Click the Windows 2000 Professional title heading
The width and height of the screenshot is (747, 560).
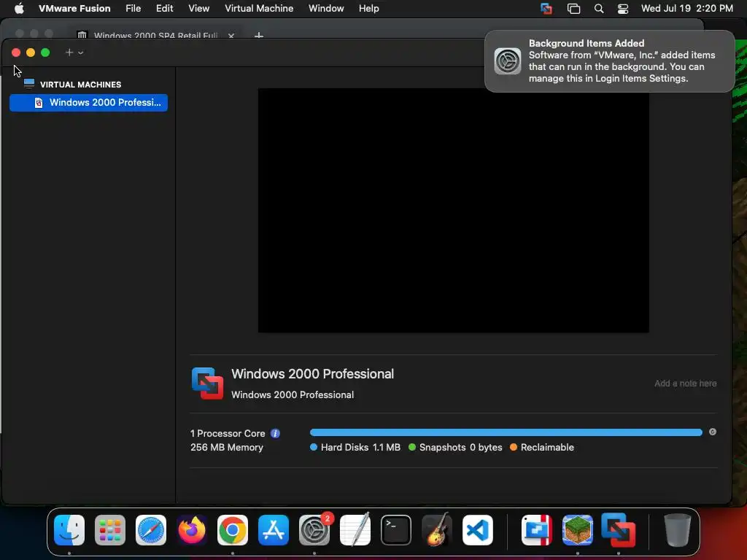[x=312, y=374]
